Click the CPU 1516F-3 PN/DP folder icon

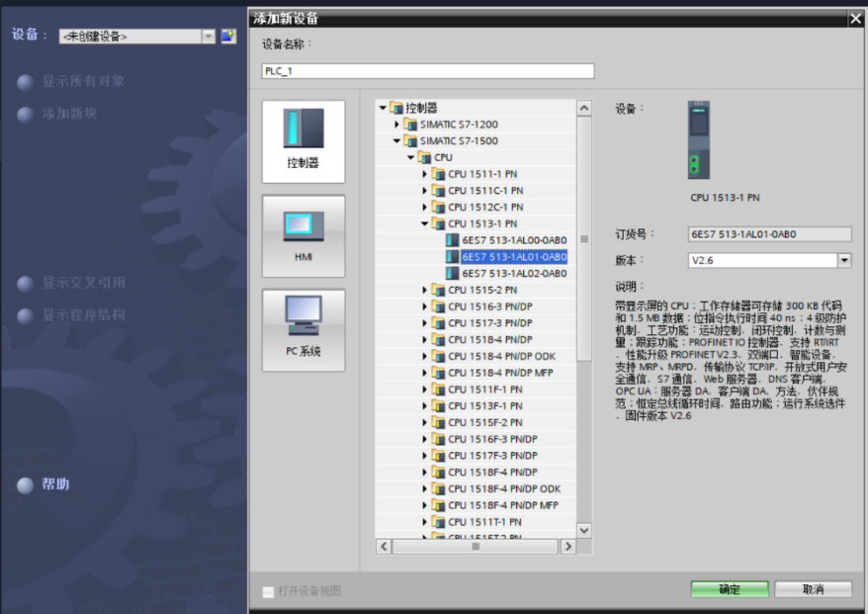coord(438,440)
